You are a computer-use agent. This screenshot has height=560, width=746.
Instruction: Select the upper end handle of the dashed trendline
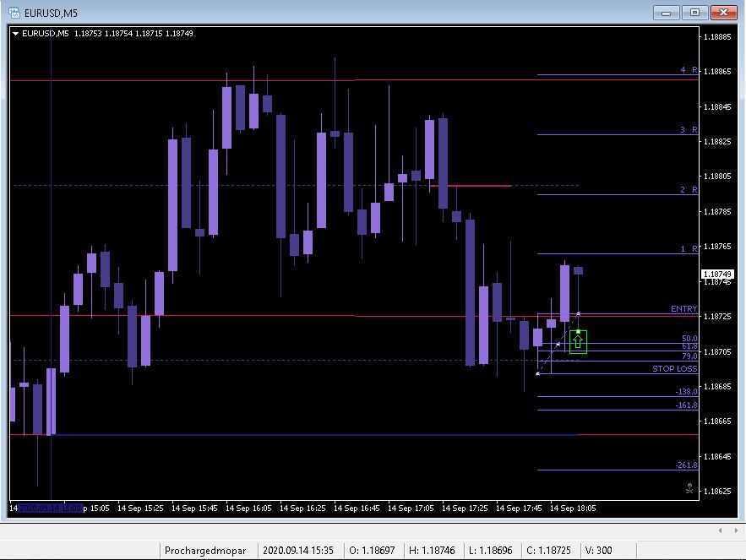click(578, 314)
